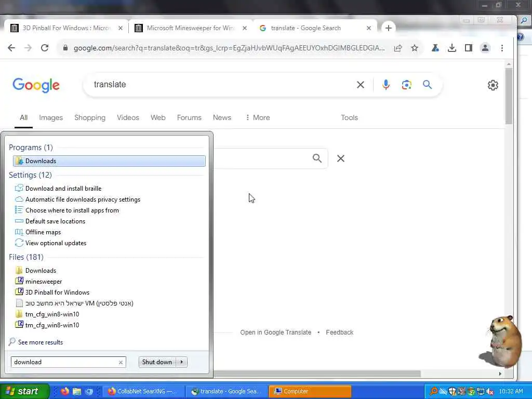
Task: Toggle the browser side panel
Action: coord(469,48)
